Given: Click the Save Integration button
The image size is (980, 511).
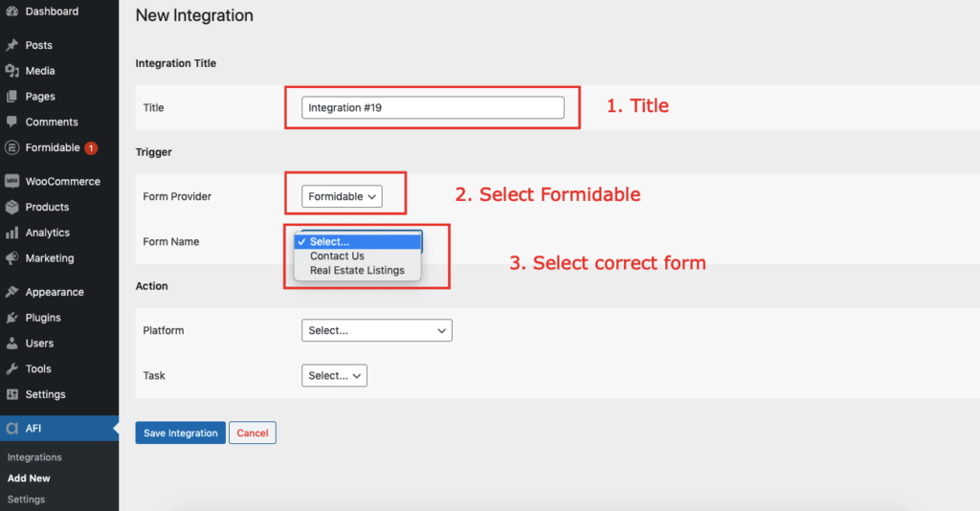Looking at the screenshot, I should pos(181,433).
